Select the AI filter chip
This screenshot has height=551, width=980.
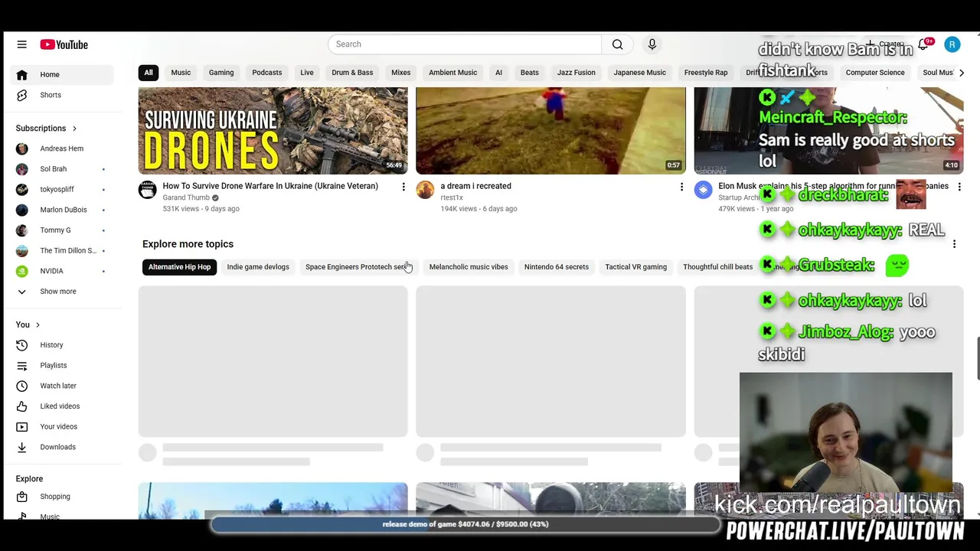tap(498, 73)
